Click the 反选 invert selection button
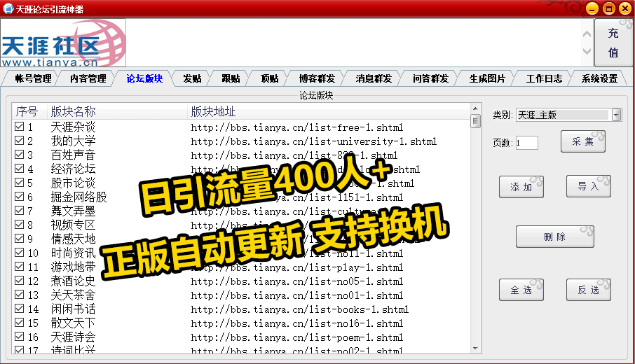635x364 pixels. click(x=589, y=290)
